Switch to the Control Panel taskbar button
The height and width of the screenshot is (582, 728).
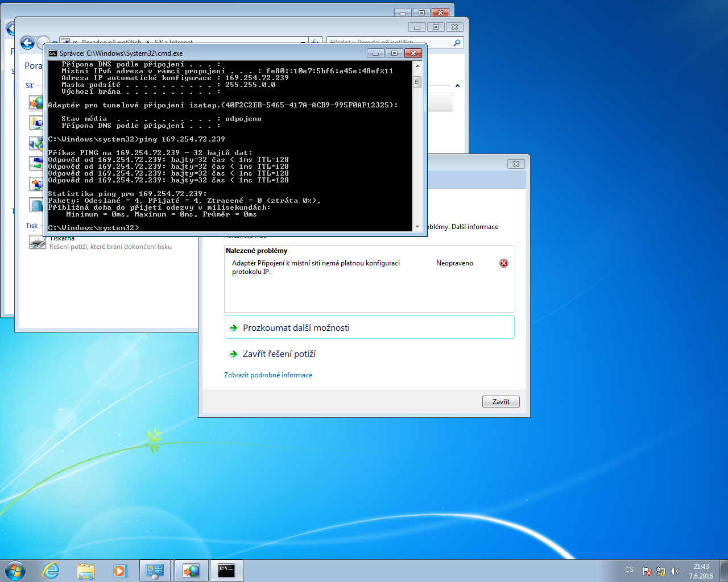pyautogui.click(x=155, y=571)
